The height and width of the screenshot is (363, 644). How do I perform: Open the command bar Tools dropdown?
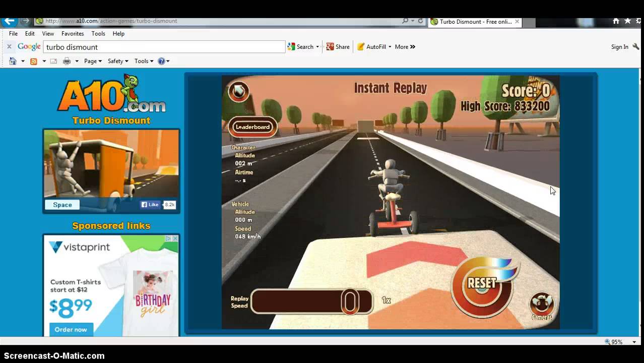pyautogui.click(x=144, y=61)
